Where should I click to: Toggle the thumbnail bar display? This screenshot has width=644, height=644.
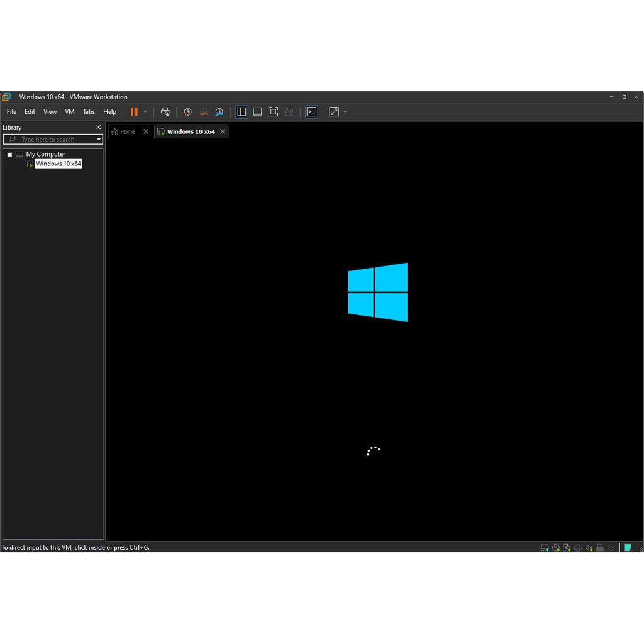(x=257, y=111)
